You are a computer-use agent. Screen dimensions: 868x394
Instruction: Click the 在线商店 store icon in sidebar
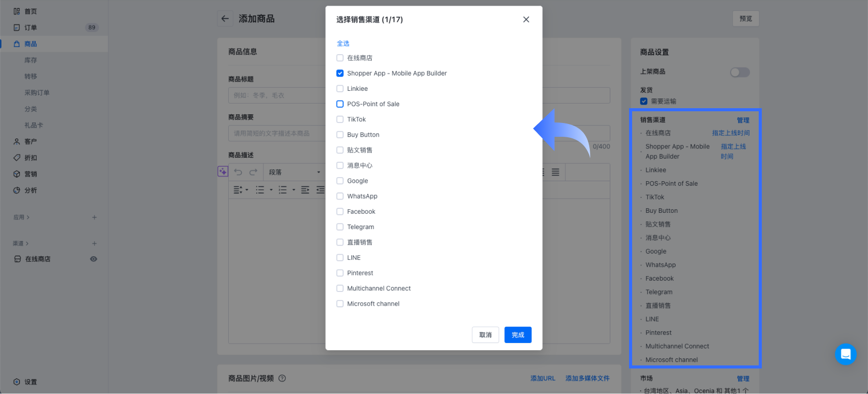[x=17, y=259]
